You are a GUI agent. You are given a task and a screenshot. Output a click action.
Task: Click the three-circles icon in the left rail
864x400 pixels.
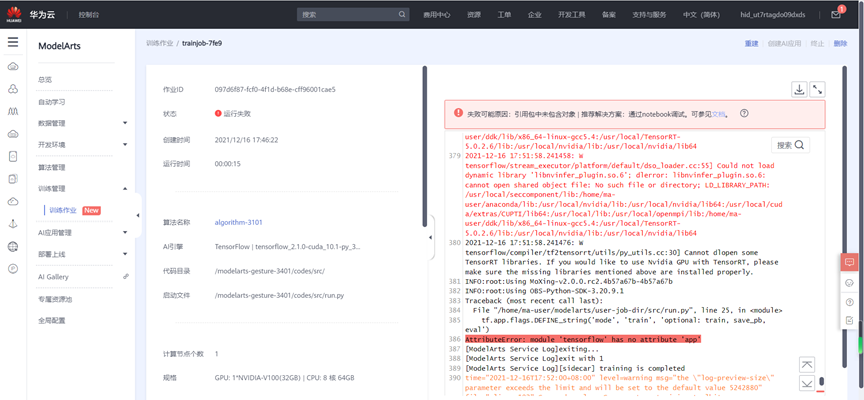click(13, 89)
